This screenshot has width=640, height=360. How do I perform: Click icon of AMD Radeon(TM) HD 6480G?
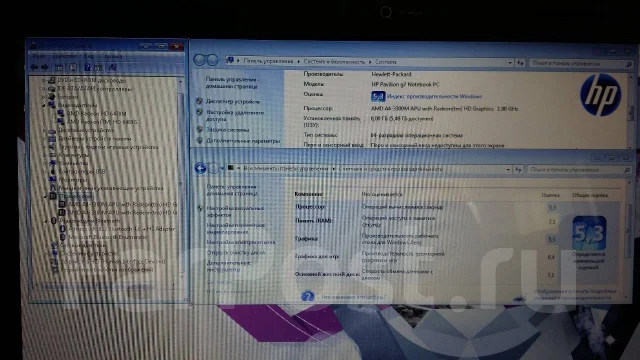tap(61, 122)
